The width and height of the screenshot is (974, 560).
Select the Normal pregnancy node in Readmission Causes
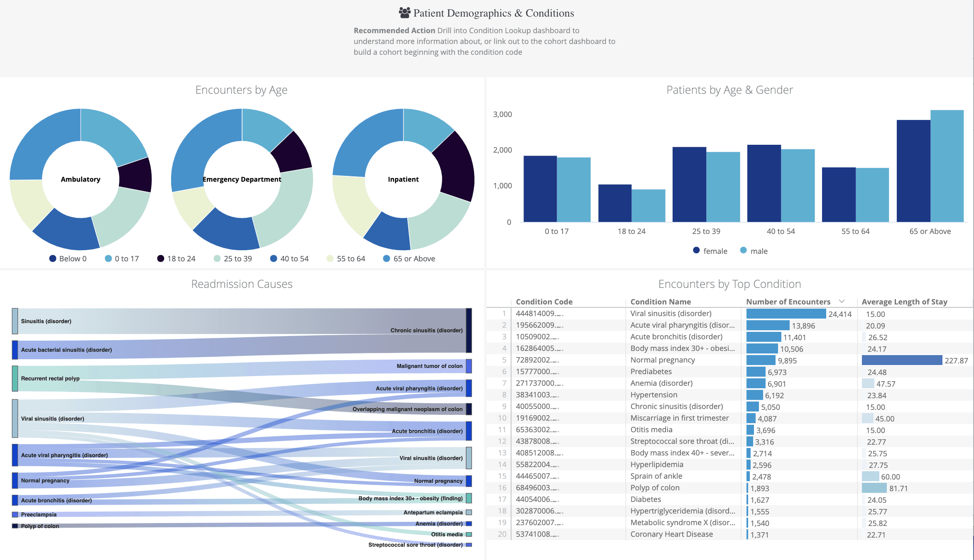[x=15, y=481]
